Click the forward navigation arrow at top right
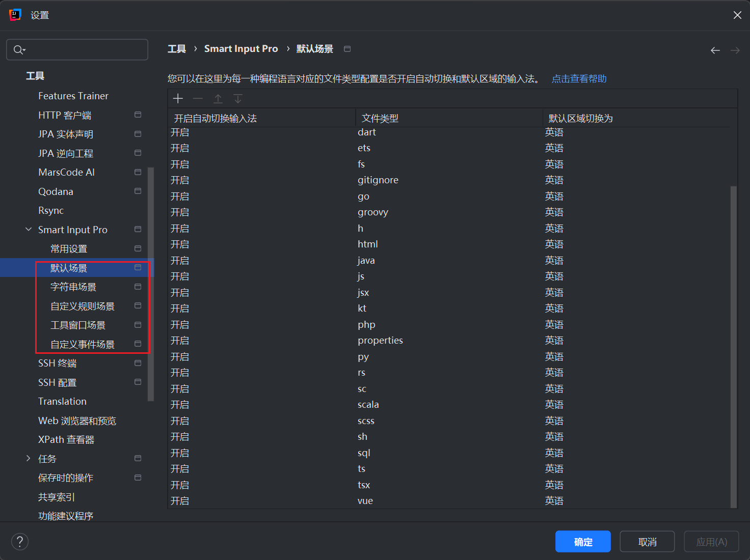Viewport: 750px width, 560px height. (735, 50)
